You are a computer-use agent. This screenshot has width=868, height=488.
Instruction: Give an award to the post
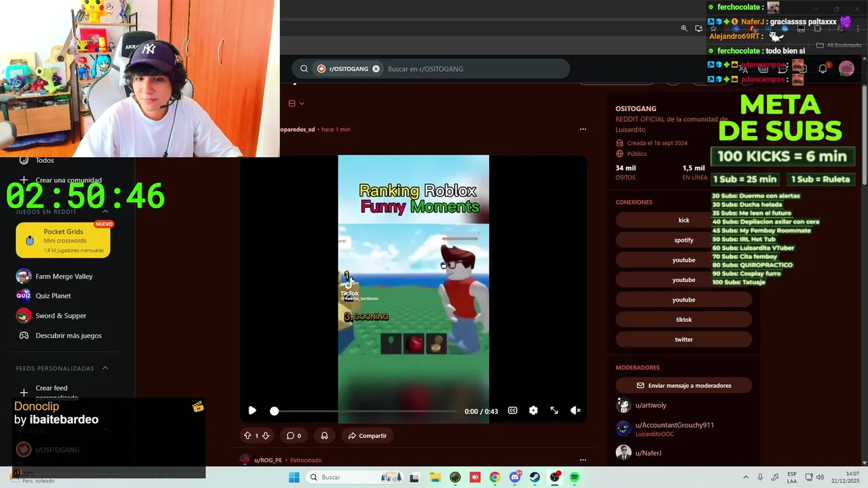point(324,436)
